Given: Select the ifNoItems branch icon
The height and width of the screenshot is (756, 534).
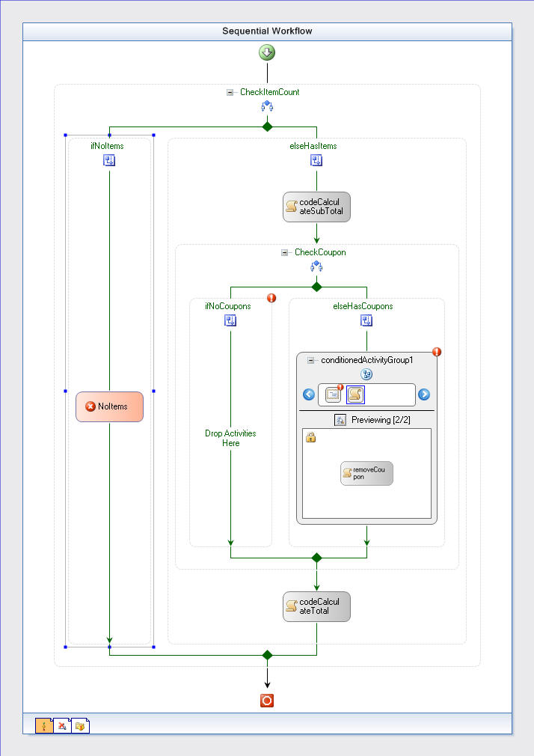Looking at the screenshot, I should point(109,160).
